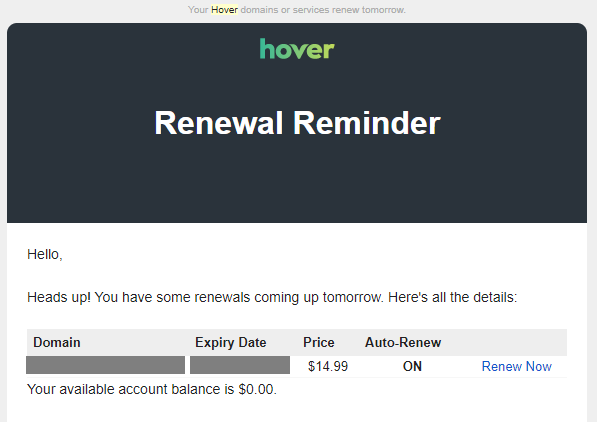Click the redacted gray domain name cell
The image size is (597, 422).
click(x=105, y=365)
